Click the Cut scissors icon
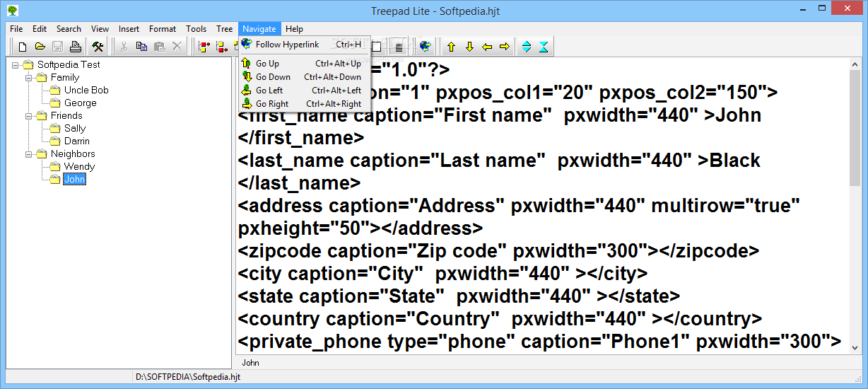Screen dimensions: 868x389 (124, 47)
